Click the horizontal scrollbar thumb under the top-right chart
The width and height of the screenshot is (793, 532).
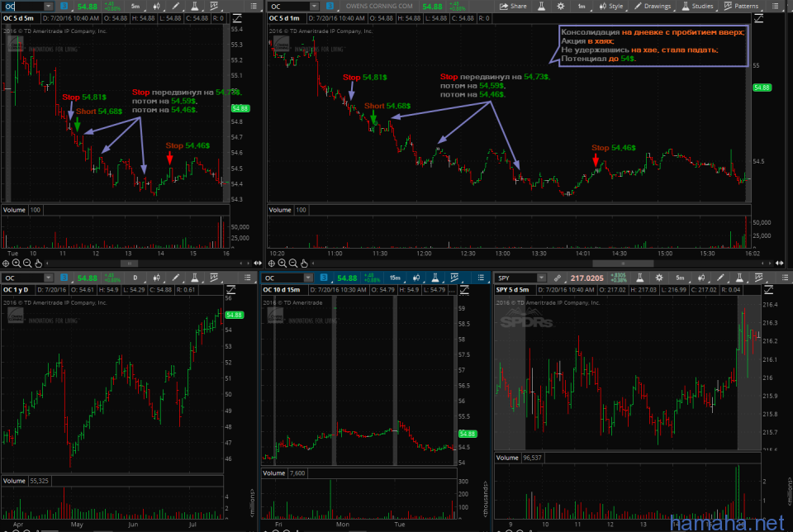623,263
